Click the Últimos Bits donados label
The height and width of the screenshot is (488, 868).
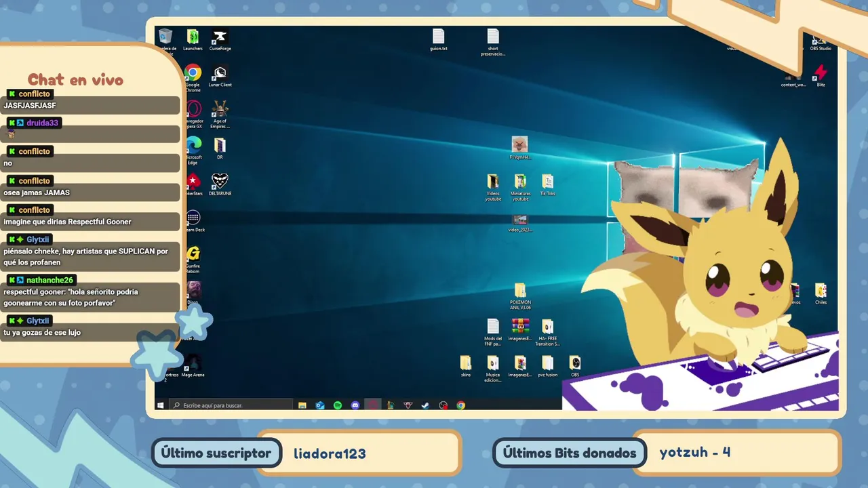coord(570,453)
